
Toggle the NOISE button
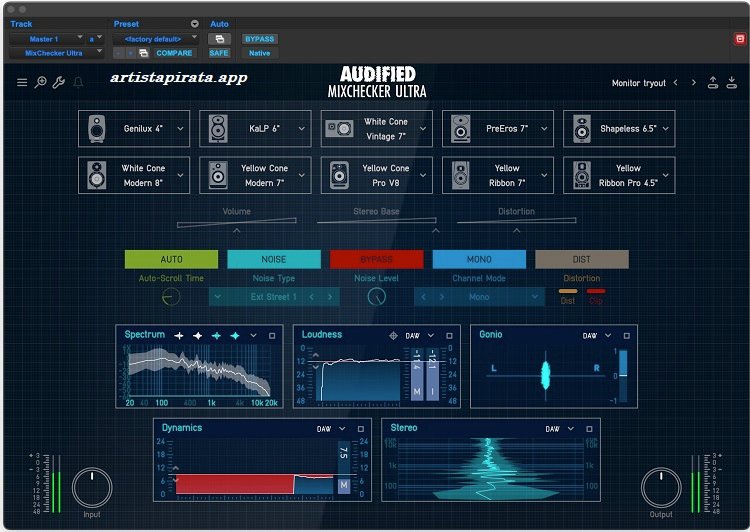[274, 259]
